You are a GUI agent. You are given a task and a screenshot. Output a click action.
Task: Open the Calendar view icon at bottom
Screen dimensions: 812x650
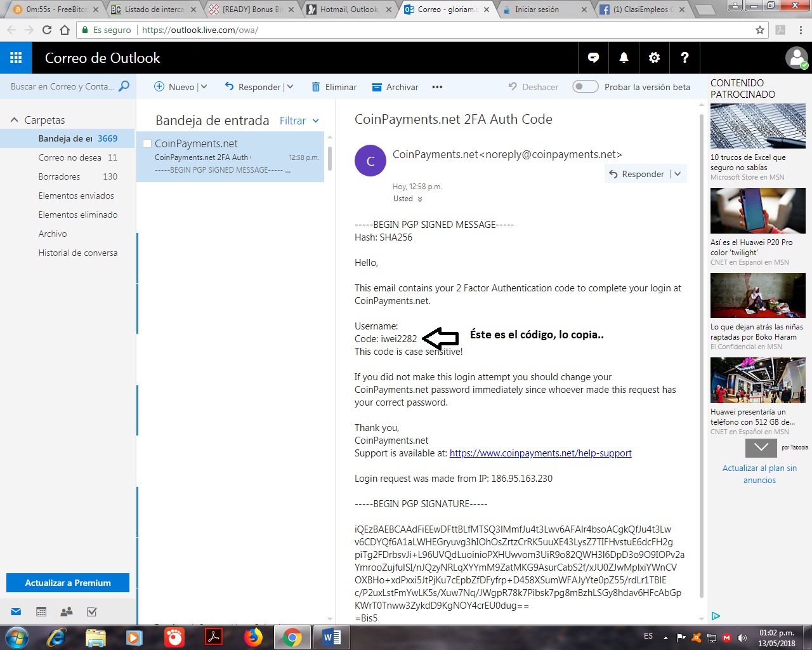[41, 612]
